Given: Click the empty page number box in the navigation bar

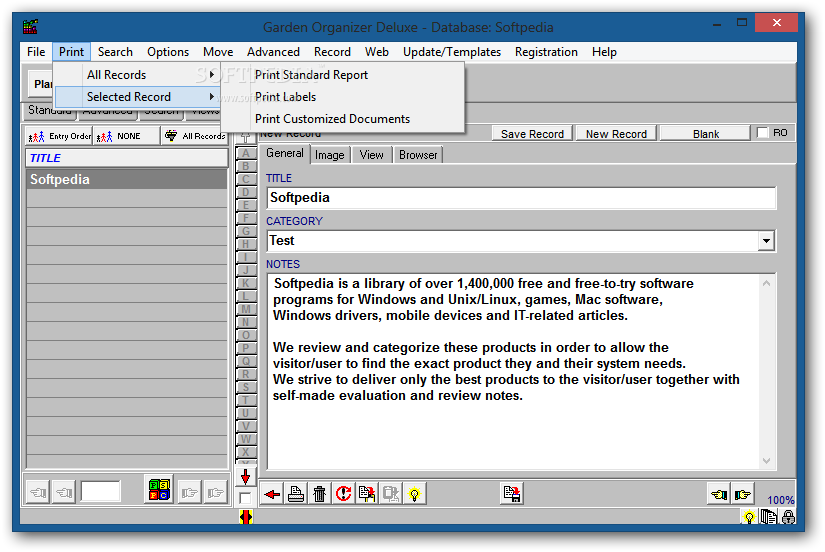Looking at the screenshot, I should (100, 492).
